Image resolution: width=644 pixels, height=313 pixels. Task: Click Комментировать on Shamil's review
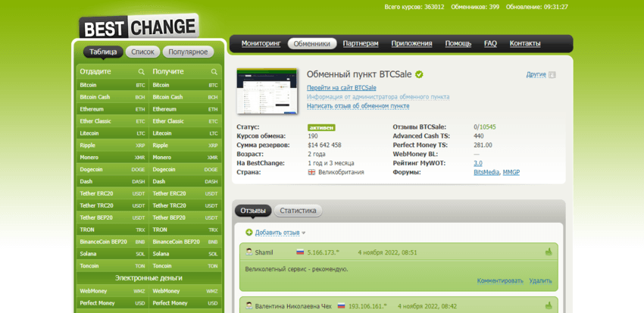[x=499, y=280]
